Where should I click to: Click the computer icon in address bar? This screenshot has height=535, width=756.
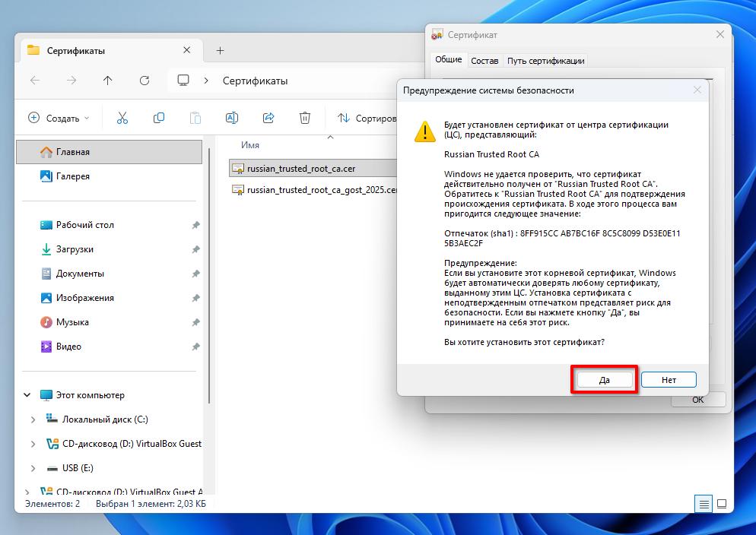[183, 81]
